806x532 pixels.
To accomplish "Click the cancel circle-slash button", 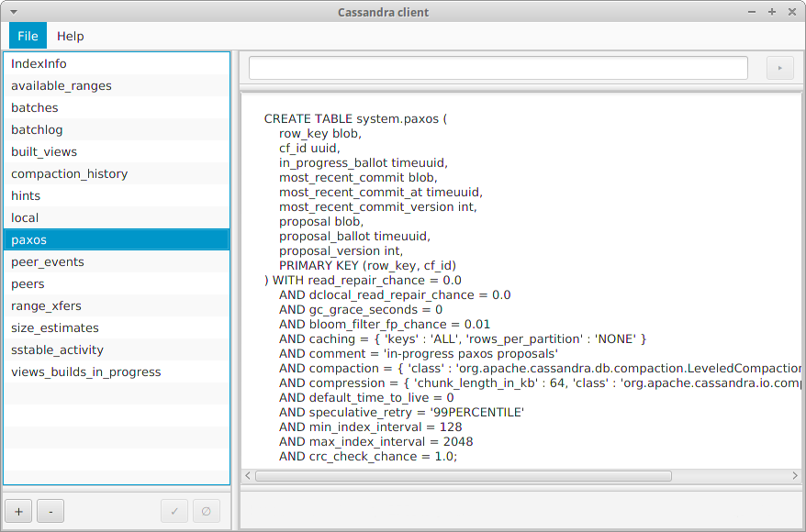I will tap(207, 512).
